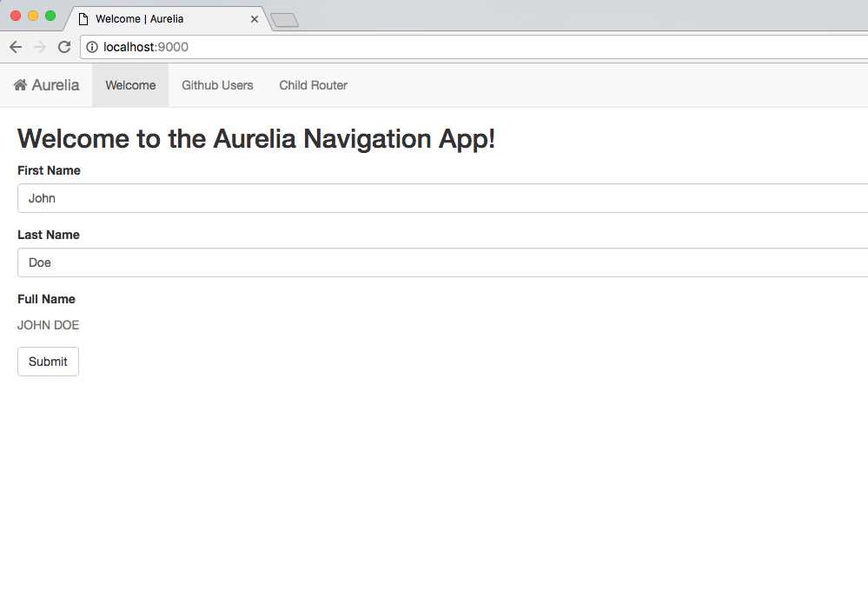Click the browser back arrow
The image size is (868, 591).
coord(15,47)
